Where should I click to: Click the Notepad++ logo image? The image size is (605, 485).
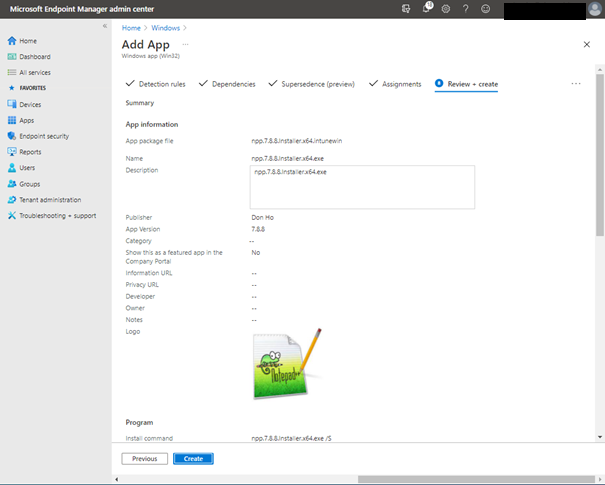(x=287, y=363)
